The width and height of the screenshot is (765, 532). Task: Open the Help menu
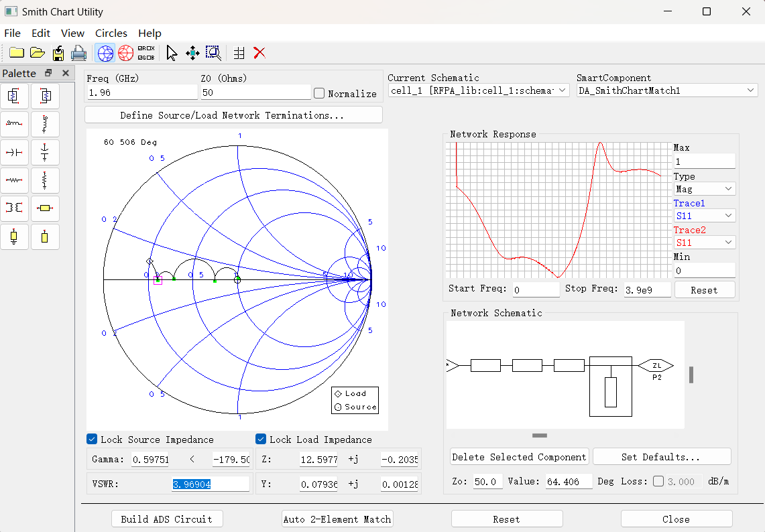click(150, 33)
